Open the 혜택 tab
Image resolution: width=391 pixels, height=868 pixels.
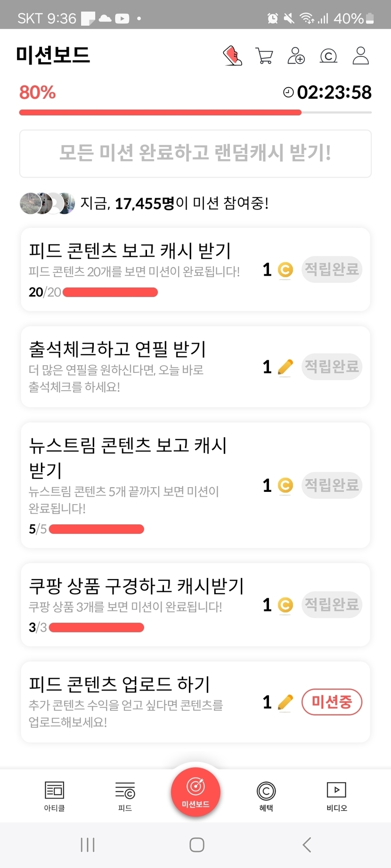click(266, 796)
